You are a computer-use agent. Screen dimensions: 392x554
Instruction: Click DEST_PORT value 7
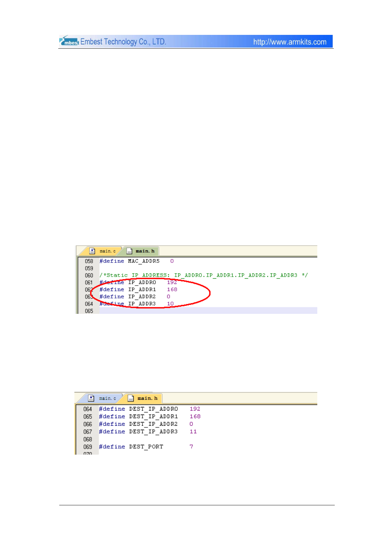coord(191,447)
